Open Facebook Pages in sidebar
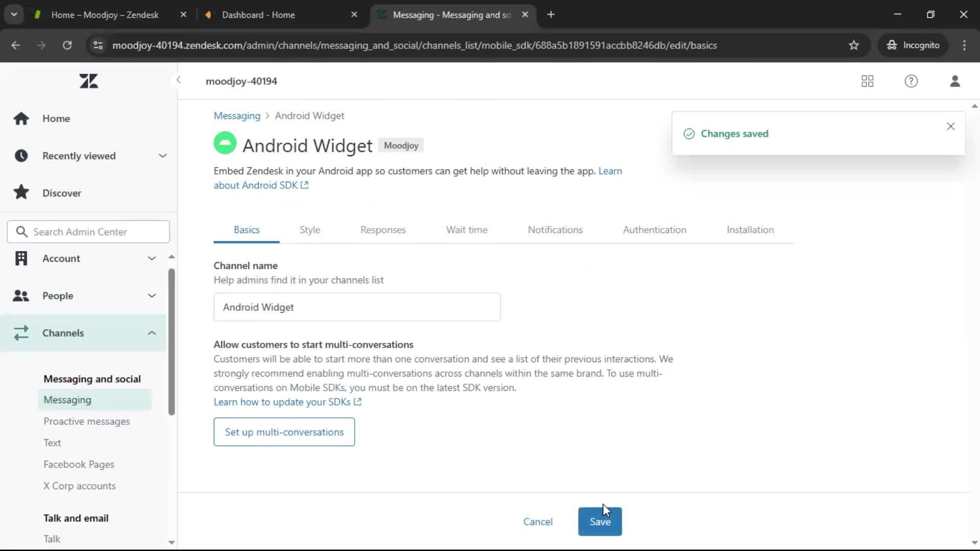The width and height of the screenshot is (980, 551). tap(79, 464)
